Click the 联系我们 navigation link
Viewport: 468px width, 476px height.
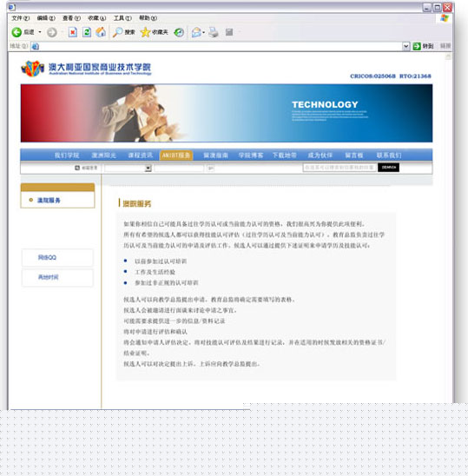click(x=389, y=155)
